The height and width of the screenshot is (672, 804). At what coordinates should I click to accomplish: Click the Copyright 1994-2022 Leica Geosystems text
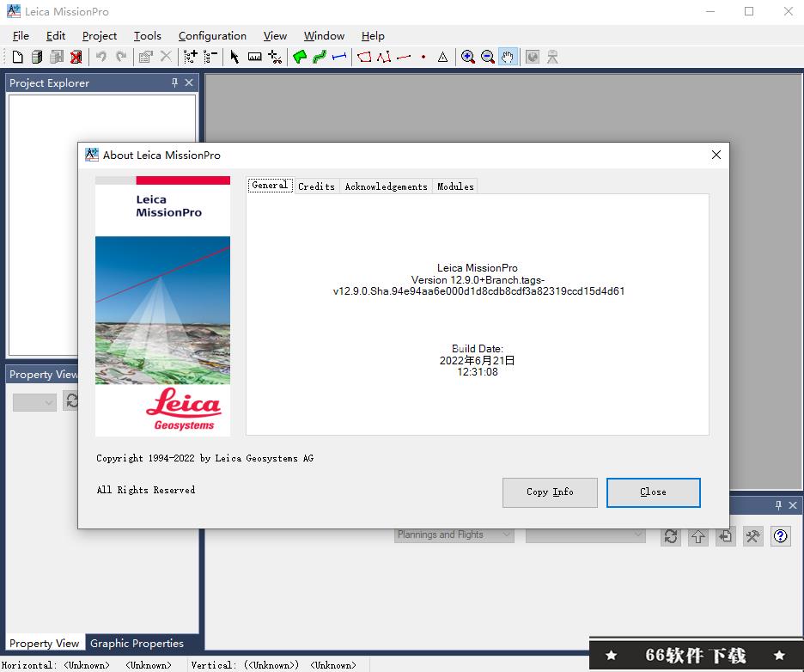coord(204,458)
